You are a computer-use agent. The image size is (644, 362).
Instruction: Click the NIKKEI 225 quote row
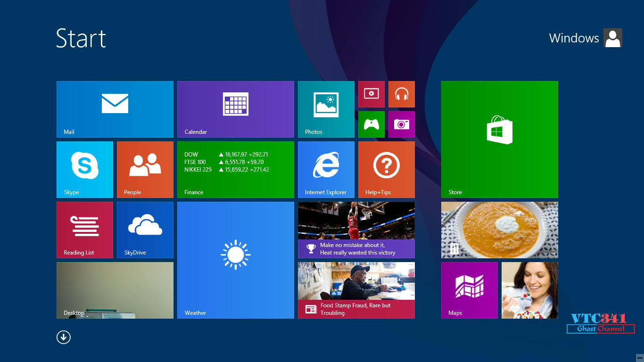[227, 170]
